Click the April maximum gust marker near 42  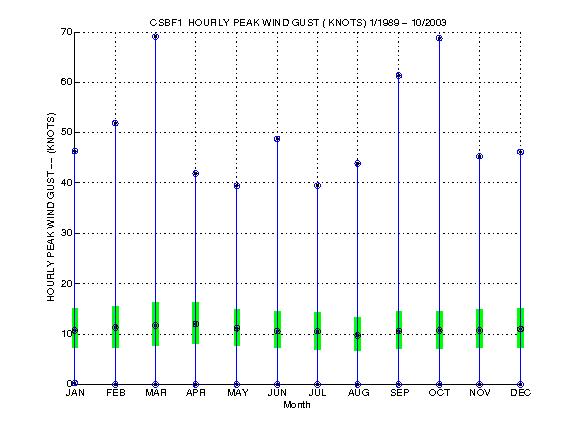(x=196, y=173)
